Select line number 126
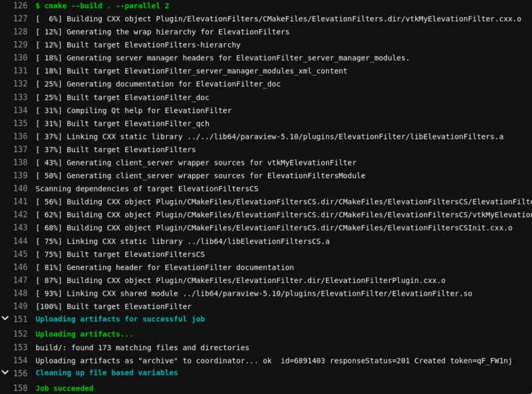The width and height of the screenshot is (532, 394). [21, 5]
